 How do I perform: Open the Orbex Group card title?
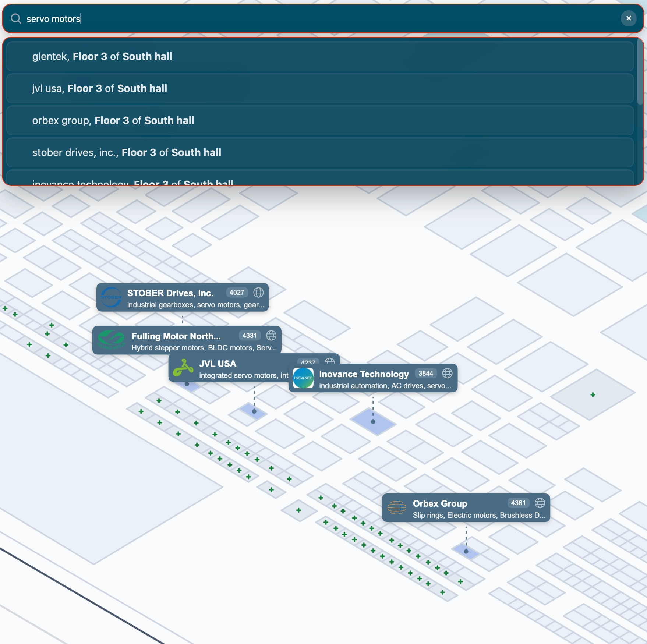pyautogui.click(x=440, y=503)
